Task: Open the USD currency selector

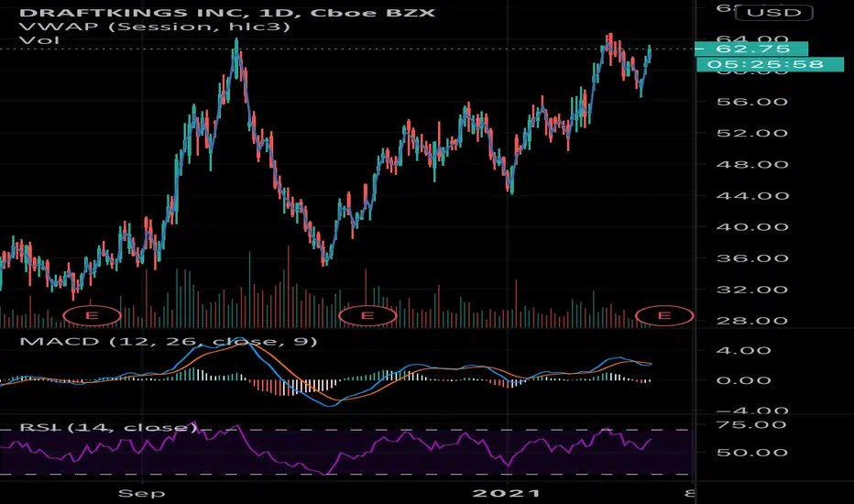Action: tap(774, 13)
